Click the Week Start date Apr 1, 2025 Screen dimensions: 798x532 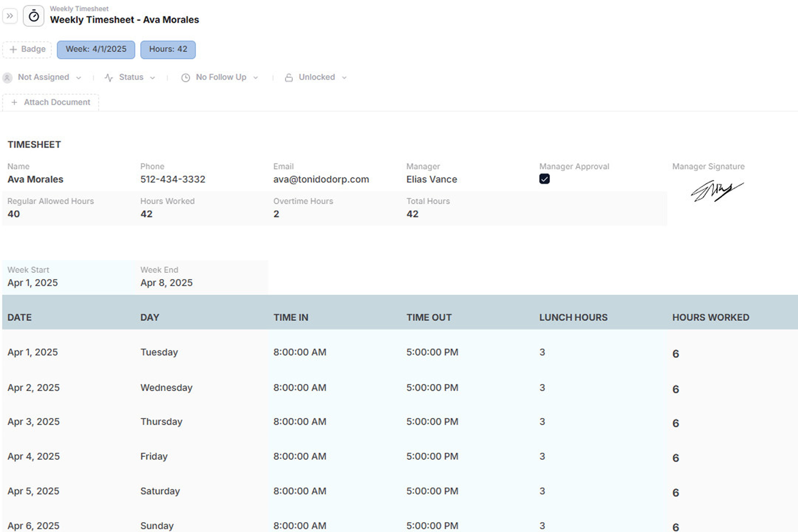33,283
